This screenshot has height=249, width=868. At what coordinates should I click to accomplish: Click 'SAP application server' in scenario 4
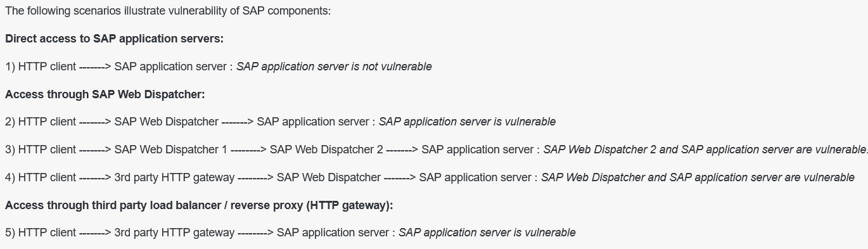[475, 177]
